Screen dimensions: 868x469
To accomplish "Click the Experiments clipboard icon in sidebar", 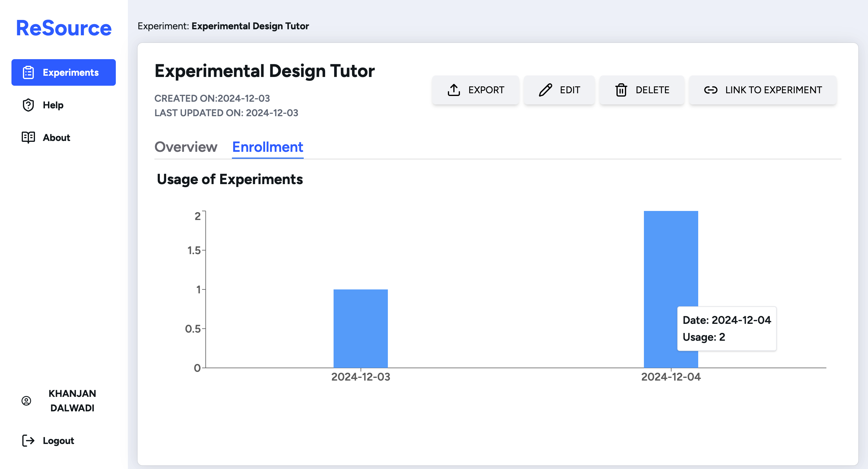I will (x=28, y=72).
